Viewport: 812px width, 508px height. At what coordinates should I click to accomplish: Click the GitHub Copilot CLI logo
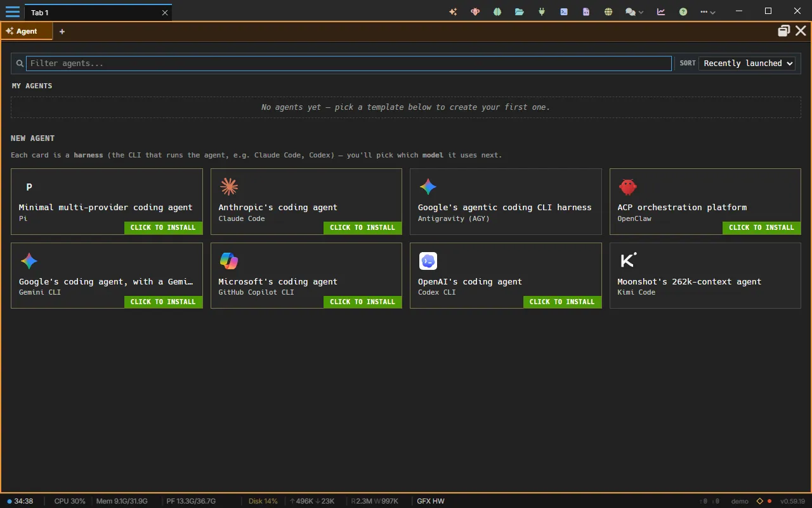[x=228, y=261]
